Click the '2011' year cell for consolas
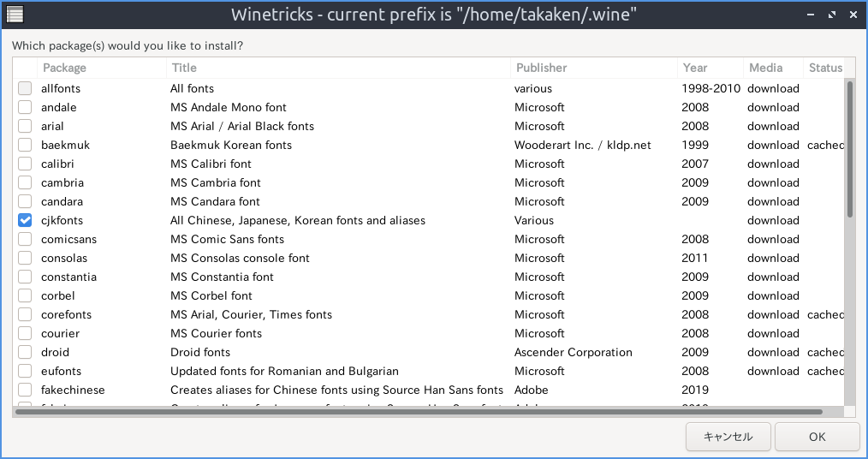This screenshot has width=868, height=459. (695, 258)
